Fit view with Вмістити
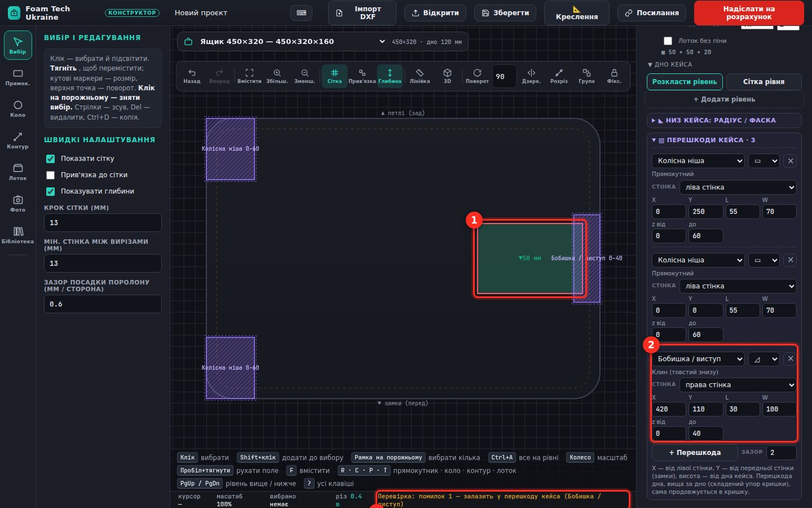812x508 pixels. 249,76
